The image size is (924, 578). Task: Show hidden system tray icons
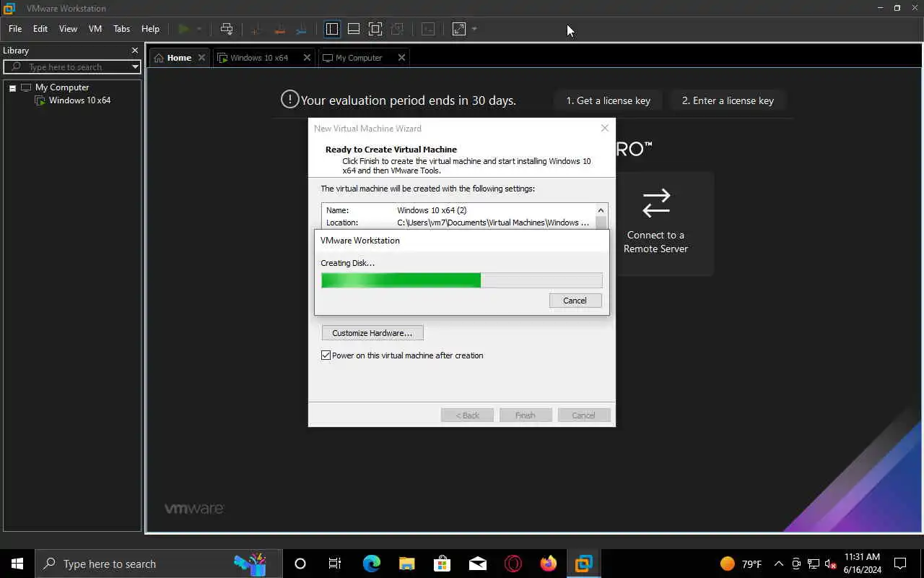(778, 564)
